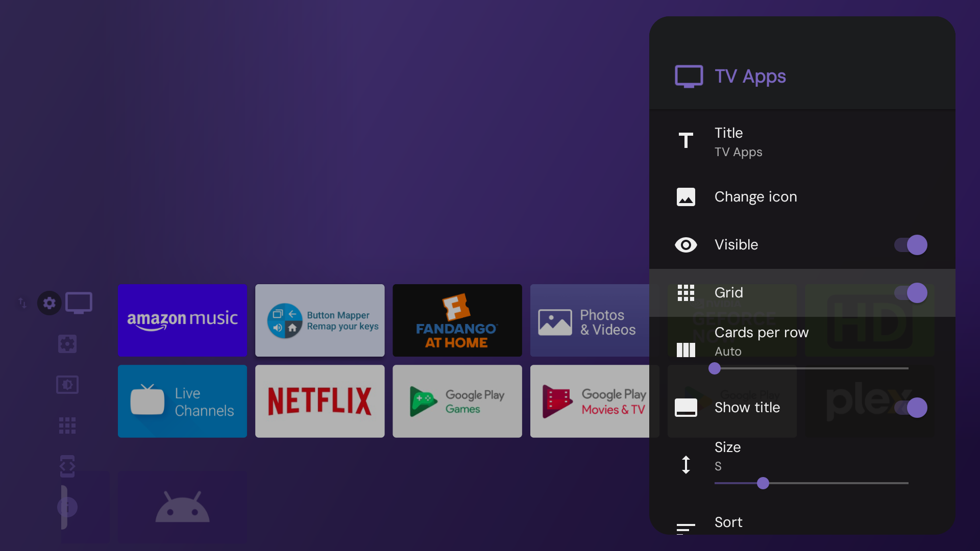
Task: Click the settings gear beside the TV icon
Action: (50, 303)
